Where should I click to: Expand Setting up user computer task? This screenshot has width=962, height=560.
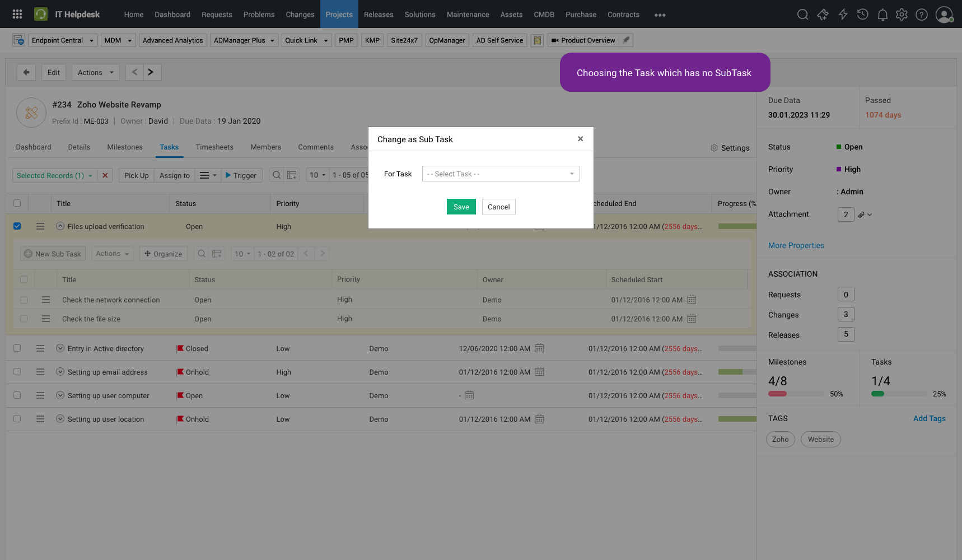[x=60, y=395]
